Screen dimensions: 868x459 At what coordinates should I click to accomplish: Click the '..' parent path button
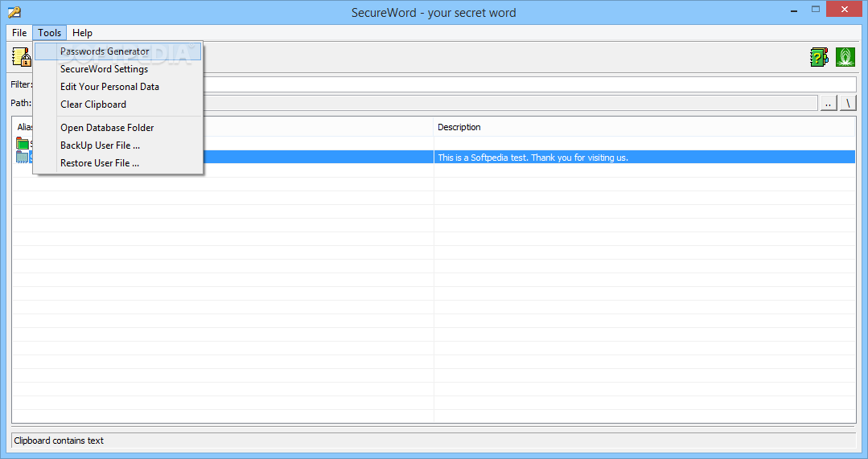(x=828, y=103)
